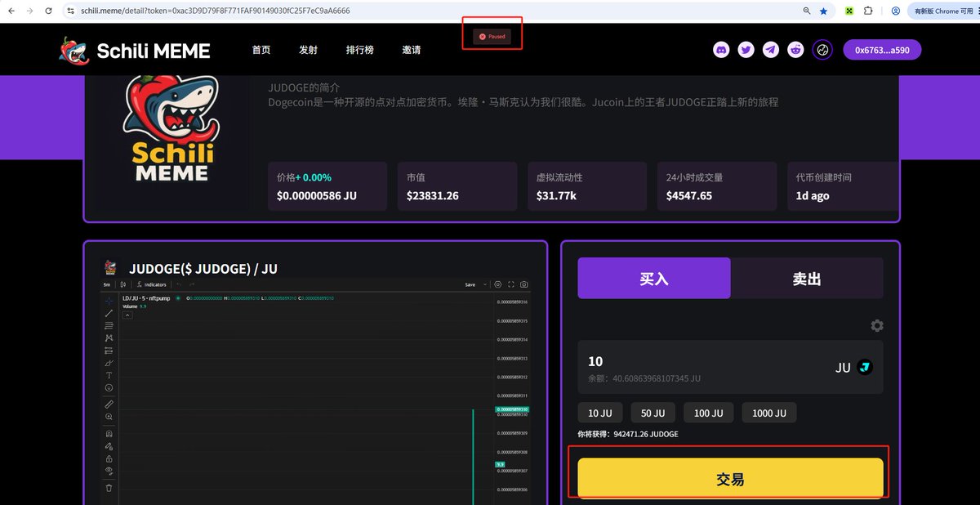Viewport: 980px width, 505px height.
Task: Select the ruler measure tool
Action: tap(109, 404)
